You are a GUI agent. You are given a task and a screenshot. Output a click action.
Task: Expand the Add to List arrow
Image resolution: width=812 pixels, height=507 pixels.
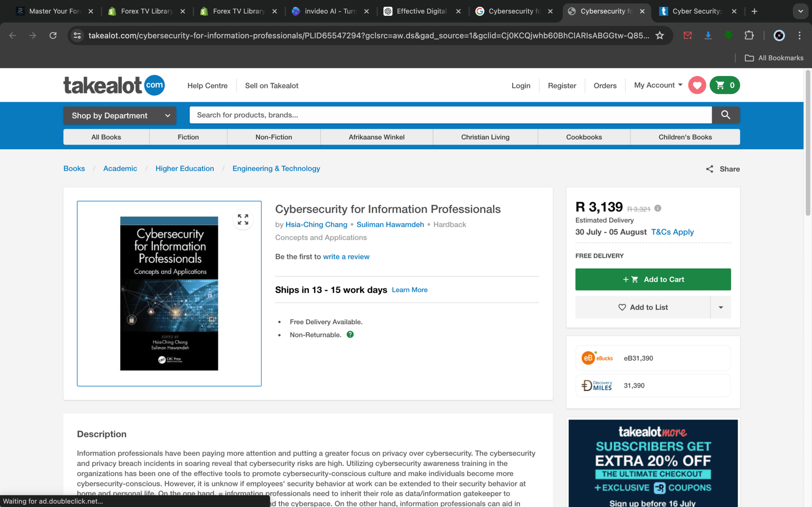click(721, 307)
